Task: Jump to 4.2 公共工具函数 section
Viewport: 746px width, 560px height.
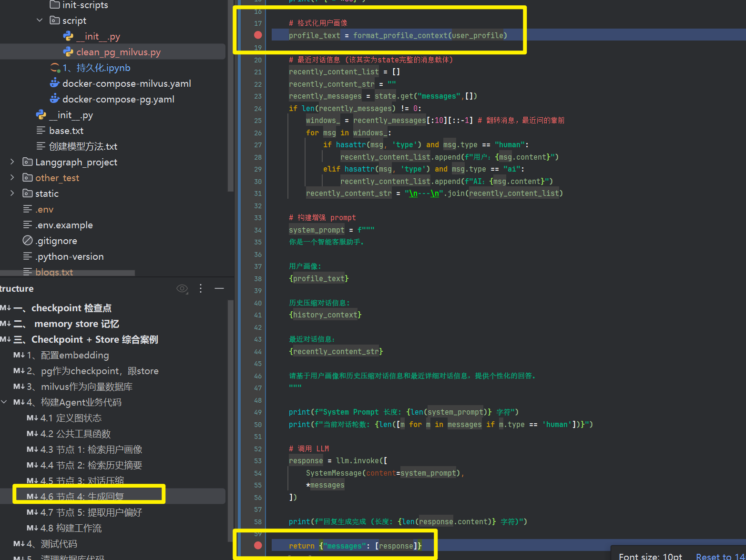Action: (75, 434)
